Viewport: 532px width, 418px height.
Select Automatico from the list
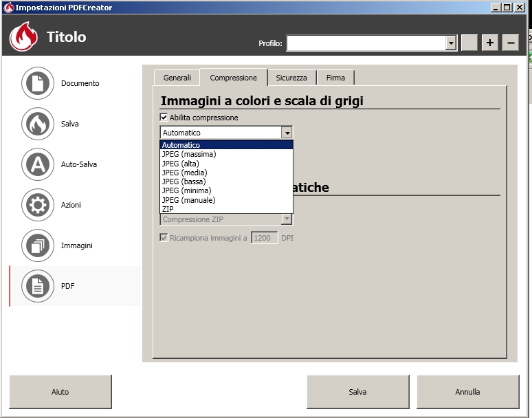[x=226, y=145]
